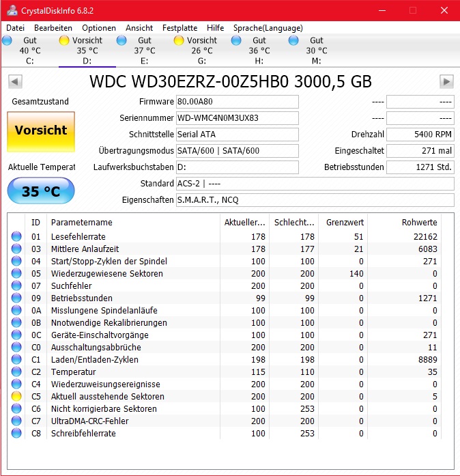Viewport: 460px width, 476px height.
Task: Click status orb for Ausschaltungsabbrüche row
Action: pyautogui.click(x=16, y=348)
